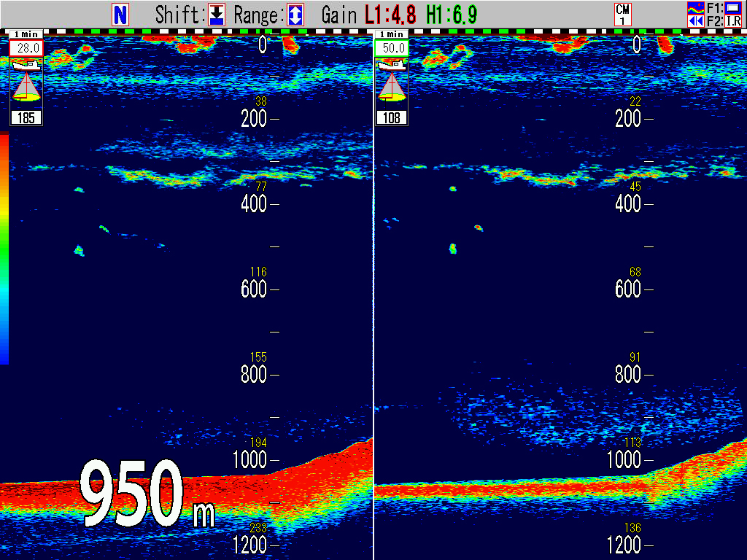This screenshot has width=747, height=560.
Task: Click the right panel 1 min time label
Action: point(392,34)
